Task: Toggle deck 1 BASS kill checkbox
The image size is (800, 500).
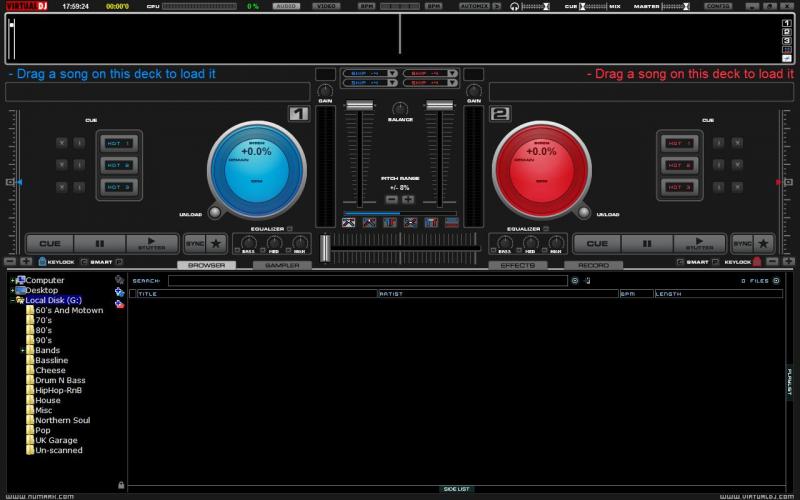Action: [x=237, y=251]
